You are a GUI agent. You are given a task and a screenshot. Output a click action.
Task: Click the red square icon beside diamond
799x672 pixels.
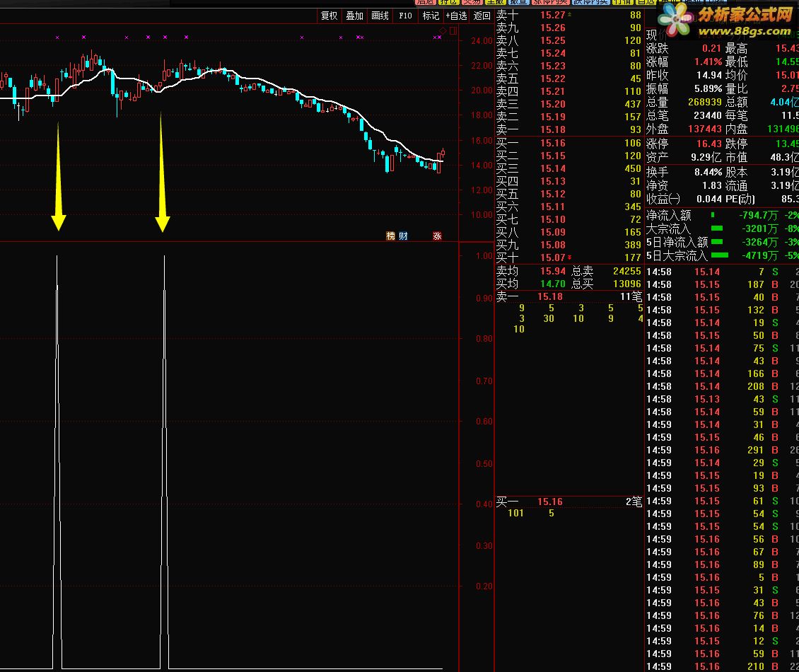point(453,31)
